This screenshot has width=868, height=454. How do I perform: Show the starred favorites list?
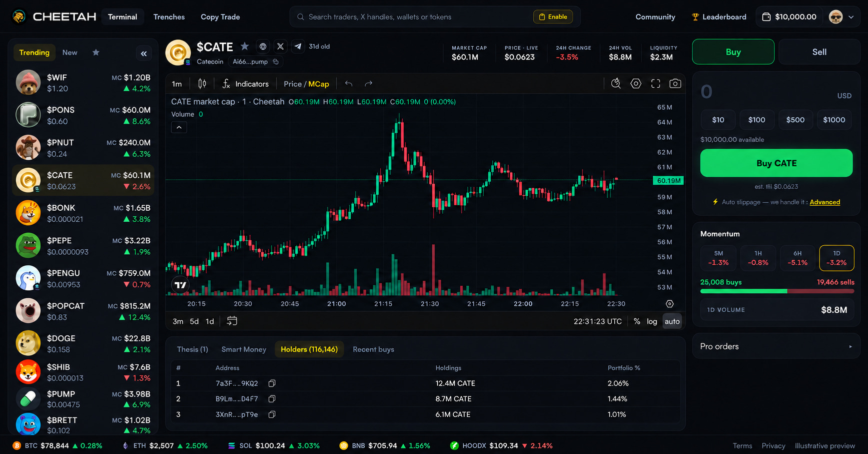coord(96,53)
